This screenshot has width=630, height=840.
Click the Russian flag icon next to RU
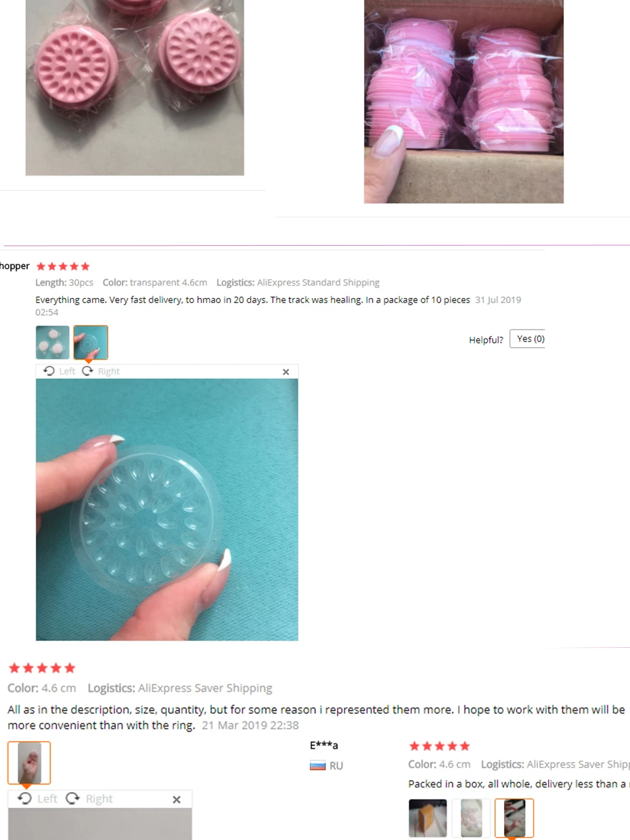318,766
